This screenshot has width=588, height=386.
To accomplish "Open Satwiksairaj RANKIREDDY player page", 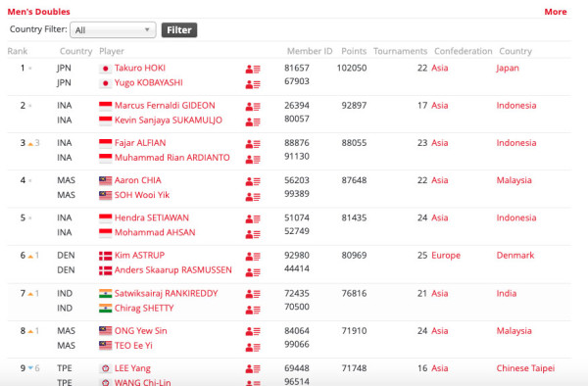I will click(167, 294).
